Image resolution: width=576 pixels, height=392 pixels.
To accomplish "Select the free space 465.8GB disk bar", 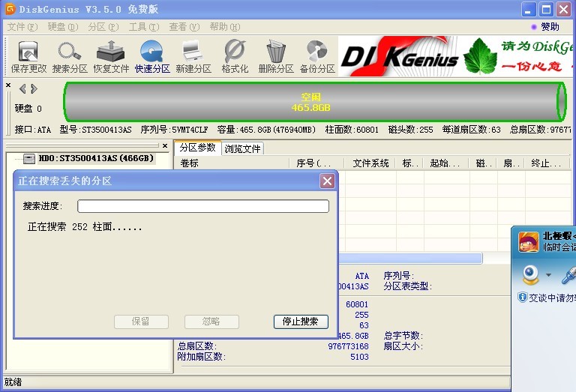I will [315, 102].
